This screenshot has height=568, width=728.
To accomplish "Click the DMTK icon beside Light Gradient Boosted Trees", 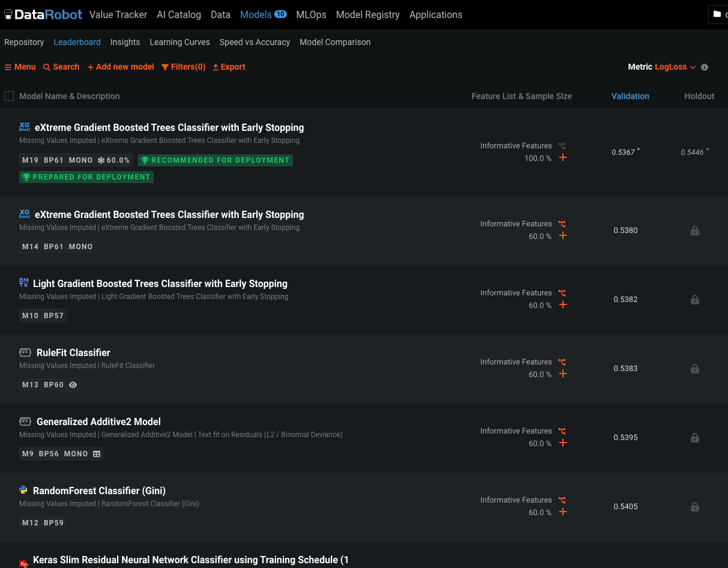I will click(24, 283).
